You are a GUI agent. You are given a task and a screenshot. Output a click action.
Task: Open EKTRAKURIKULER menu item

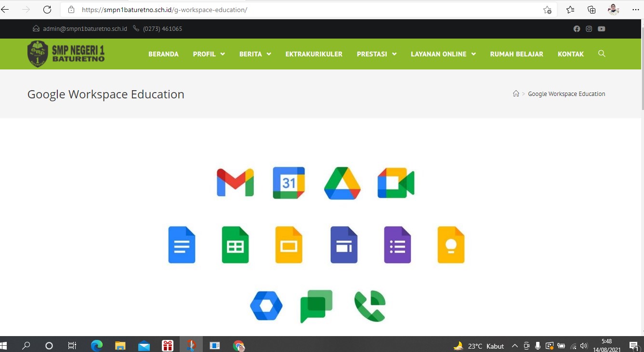tap(314, 54)
